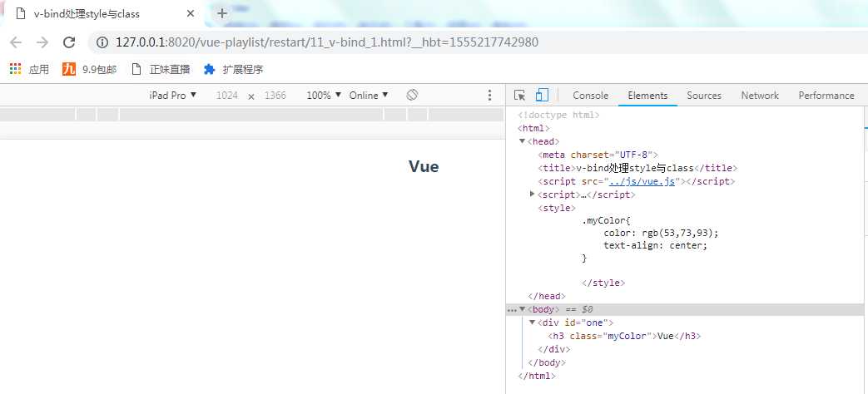Select the meta charset="UTF-8" line
This screenshot has height=394, width=868.
point(598,155)
